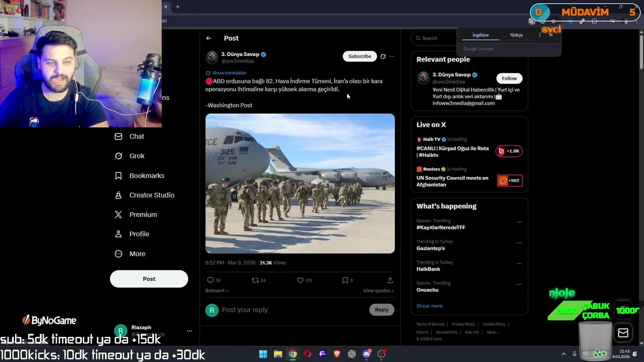Click the Windows Start button
Viewport: 644px width, 362px height.
coord(263,354)
